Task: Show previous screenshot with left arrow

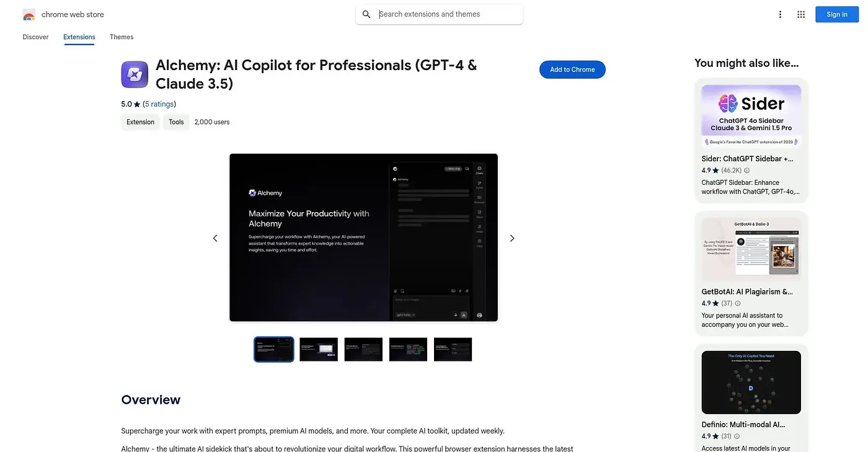Action: (215, 238)
